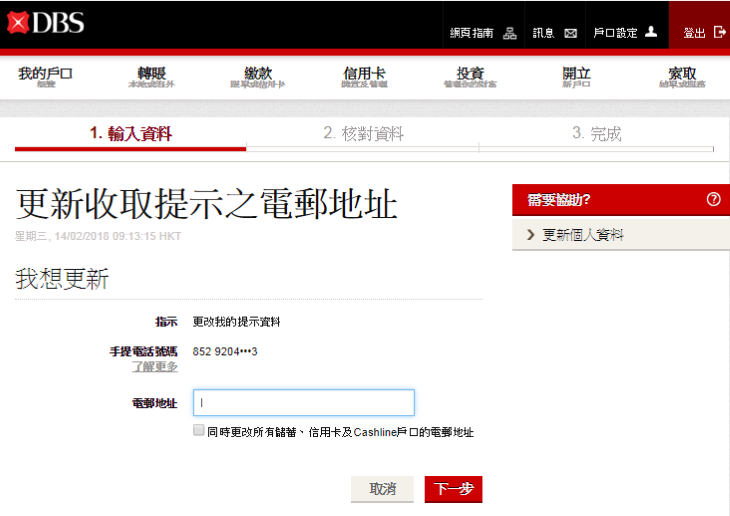Focus the 電郵地址 input field
This screenshot has height=516, width=730.
(x=303, y=403)
